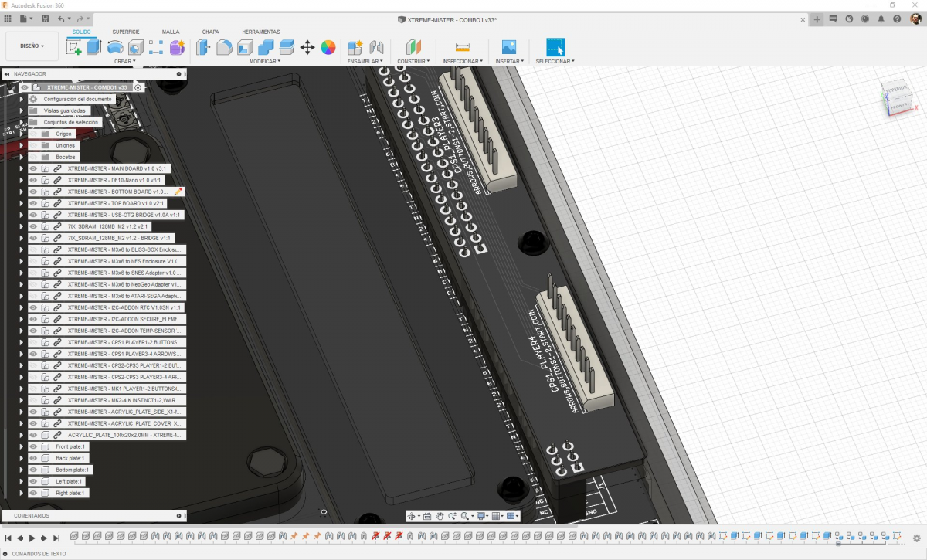Screen dimensions: 927x560
Task: Select the Create Sketch tool
Action: click(x=74, y=47)
